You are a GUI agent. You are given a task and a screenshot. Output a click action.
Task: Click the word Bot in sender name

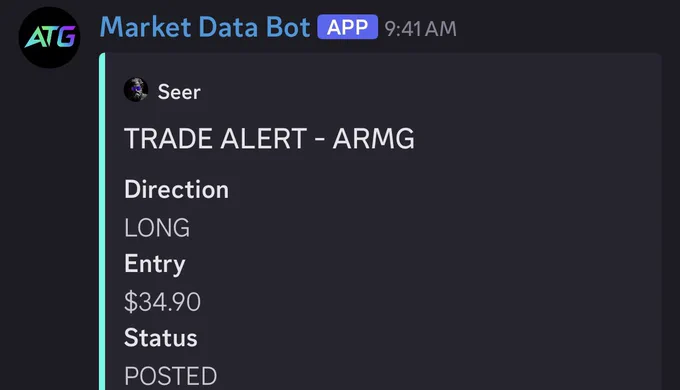click(x=288, y=27)
